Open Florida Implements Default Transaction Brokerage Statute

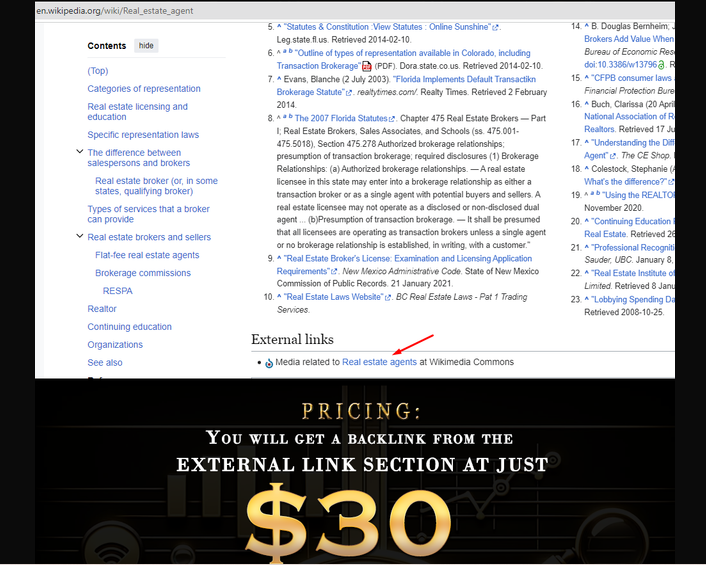[x=406, y=86]
